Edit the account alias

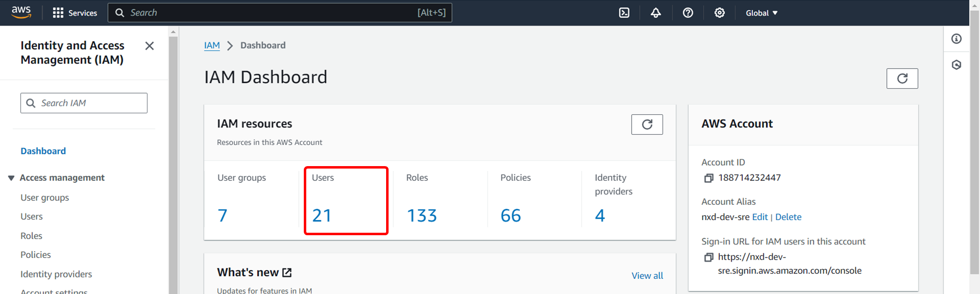[759, 217]
